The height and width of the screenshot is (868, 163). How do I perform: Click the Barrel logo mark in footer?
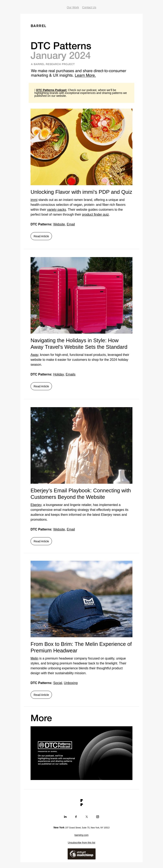81,802
